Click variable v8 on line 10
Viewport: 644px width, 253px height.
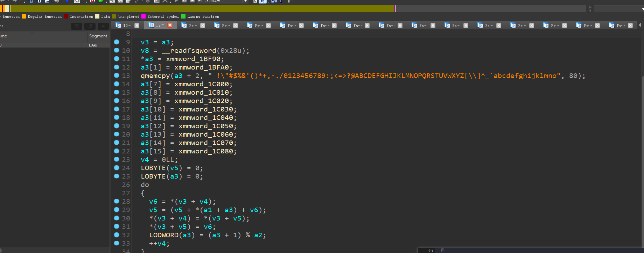pos(145,51)
